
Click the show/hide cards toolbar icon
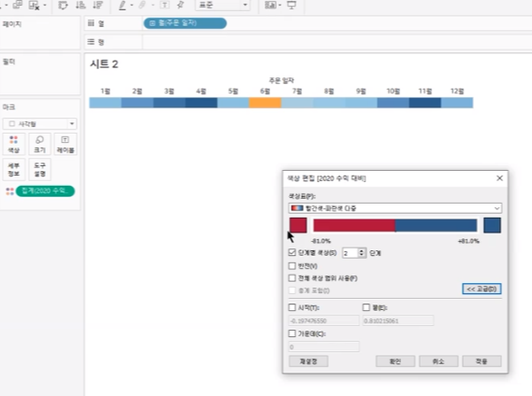270,5
